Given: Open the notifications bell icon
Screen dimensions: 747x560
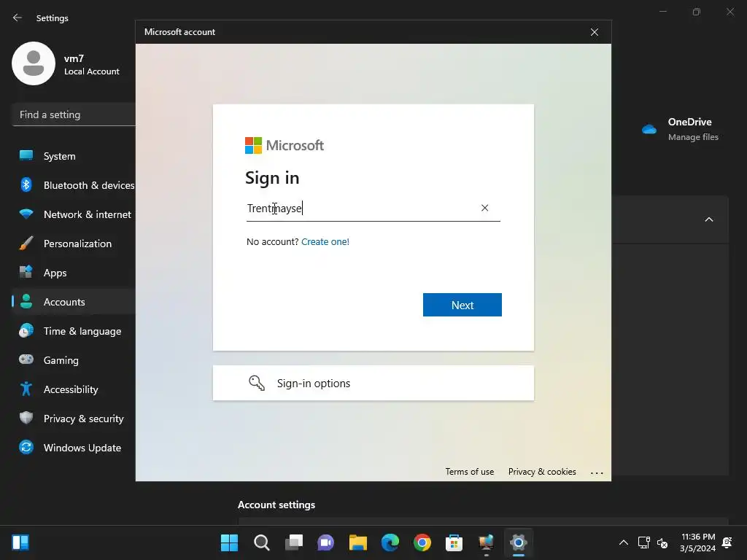Looking at the screenshot, I should pyautogui.click(x=727, y=542).
